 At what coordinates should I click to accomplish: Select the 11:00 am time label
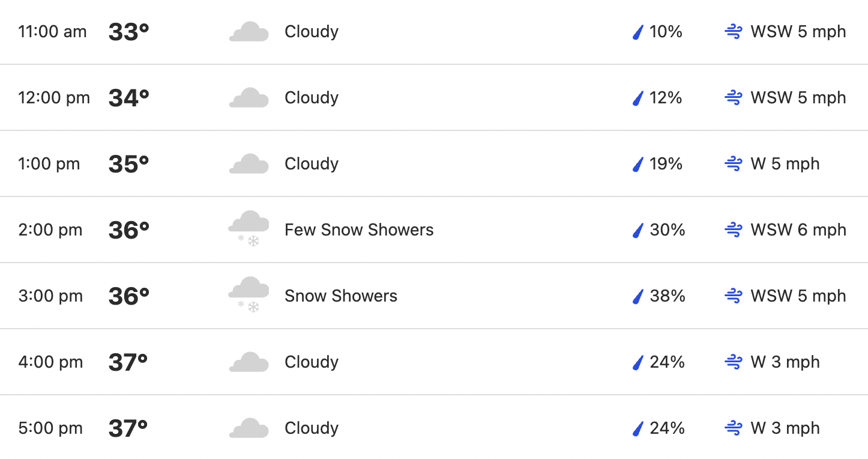[53, 31]
